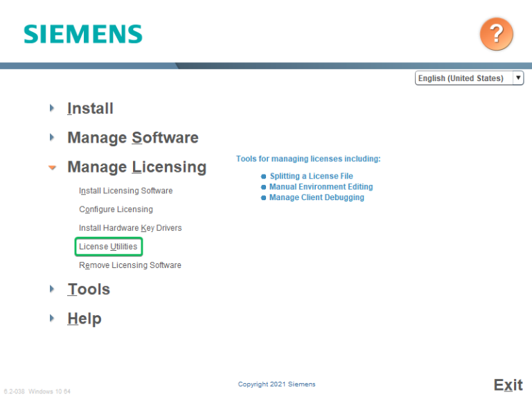The height and width of the screenshot is (399, 532).
Task: Click version text '6.2-038 Windows 10 64'
Action: click(x=37, y=391)
